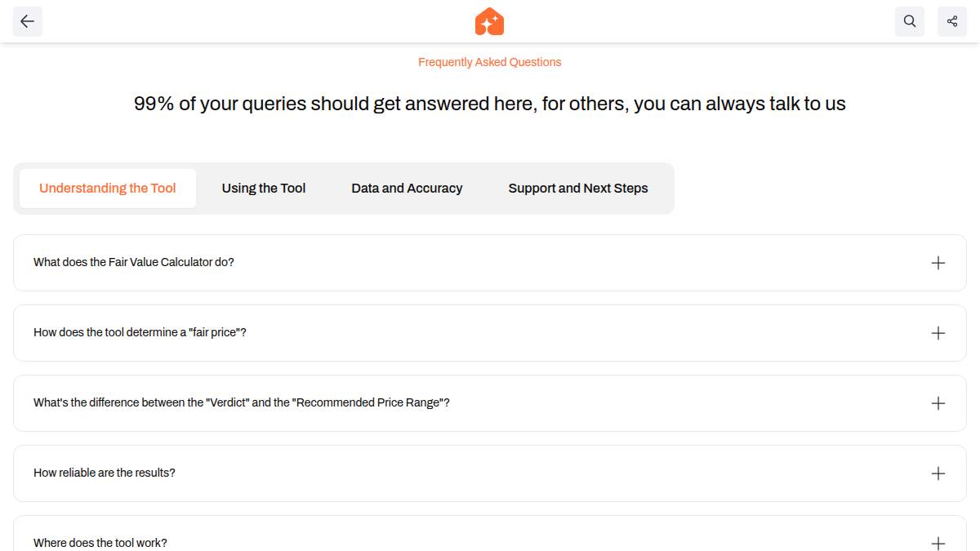This screenshot has height=551, width=980.
Task: Click the share icon button
Action: coord(952,22)
